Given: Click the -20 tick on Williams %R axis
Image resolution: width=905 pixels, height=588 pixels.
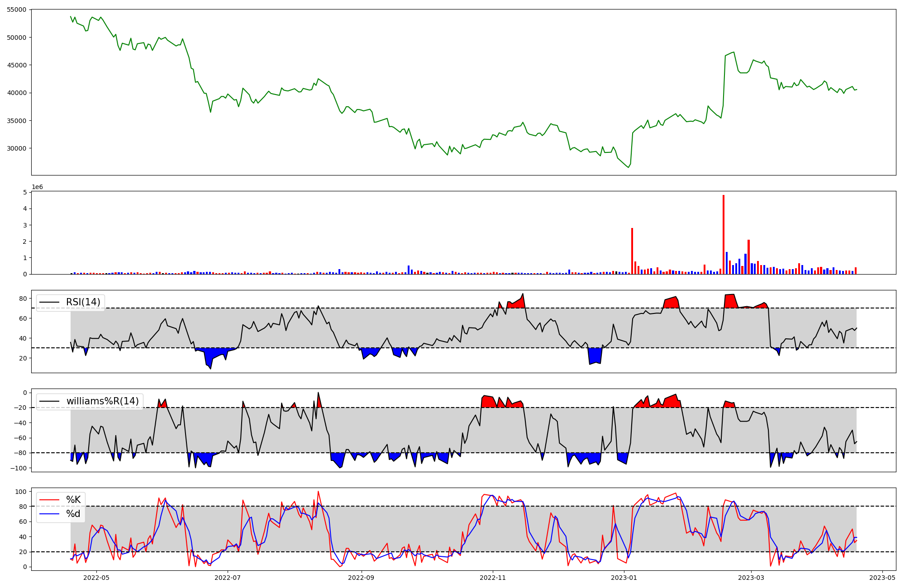Looking at the screenshot, I should (20, 408).
